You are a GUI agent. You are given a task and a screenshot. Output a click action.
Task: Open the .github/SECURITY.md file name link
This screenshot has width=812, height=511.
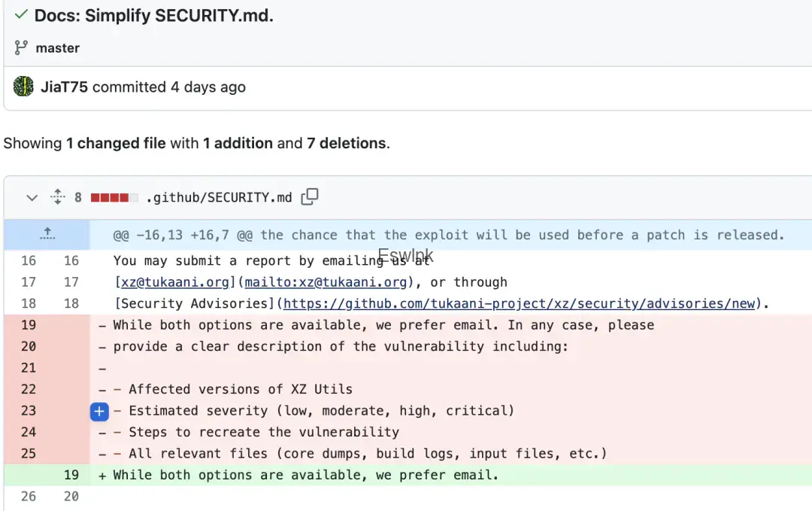tap(219, 197)
